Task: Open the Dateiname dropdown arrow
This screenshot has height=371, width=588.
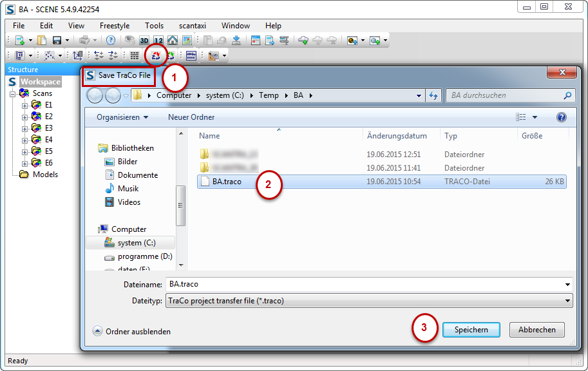Action: click(x=567, y=285)
